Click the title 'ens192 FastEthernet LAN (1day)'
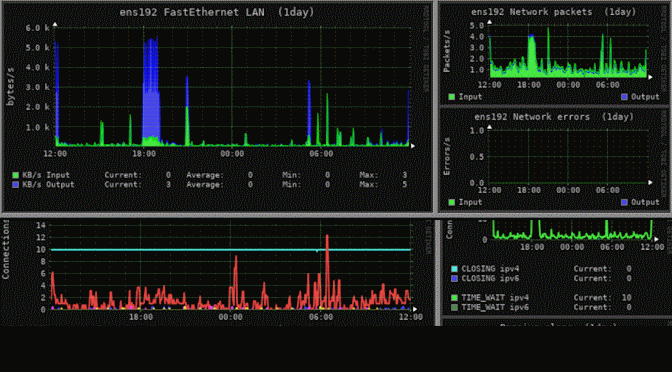Image resolution: width=672 pixels, height=372 pixels. (217, 12)
